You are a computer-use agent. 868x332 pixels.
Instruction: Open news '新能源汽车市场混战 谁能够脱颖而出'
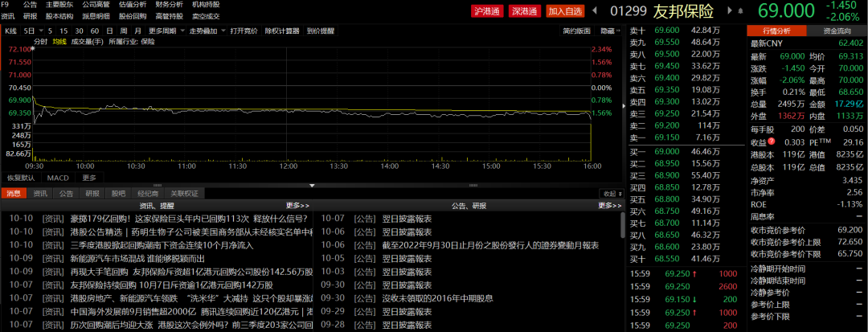click(x=138, y=258)
